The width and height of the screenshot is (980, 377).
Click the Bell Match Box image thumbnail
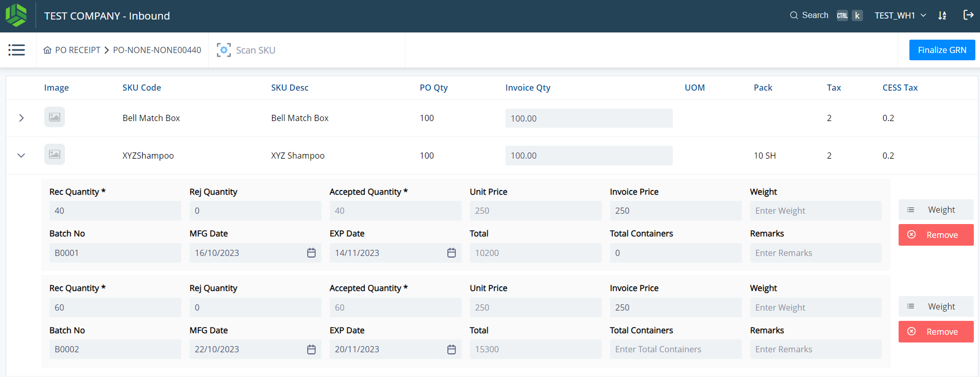[55, 117]
